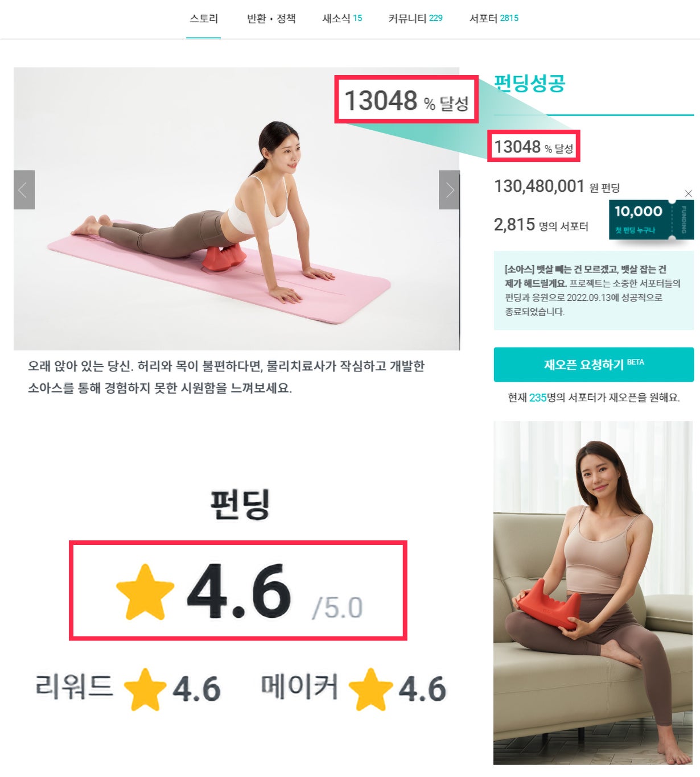700x777 pixels.
Task: Click the 펀딩성공 heading
Action: (530, 84)
